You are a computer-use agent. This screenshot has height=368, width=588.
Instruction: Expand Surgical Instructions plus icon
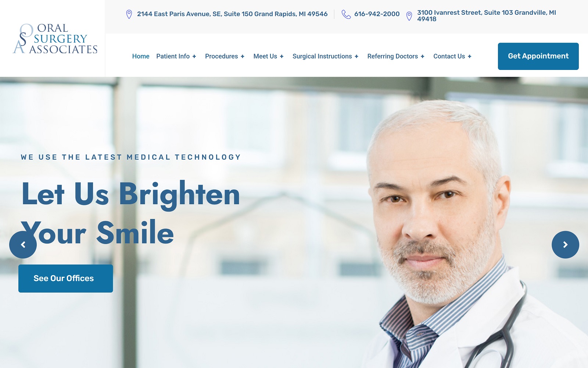coord(356,56)
